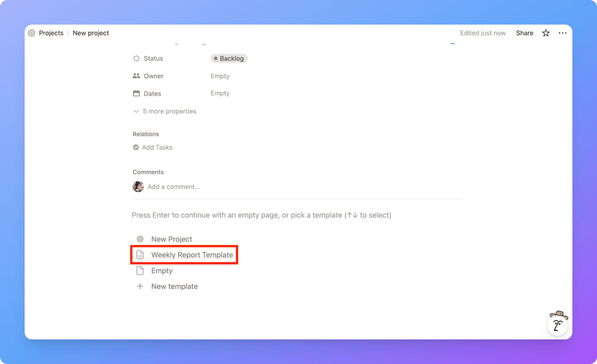Viewport: 597px width, 364px height.
Task: Change the Backlog status tag
Action: [x=229, y=58]
